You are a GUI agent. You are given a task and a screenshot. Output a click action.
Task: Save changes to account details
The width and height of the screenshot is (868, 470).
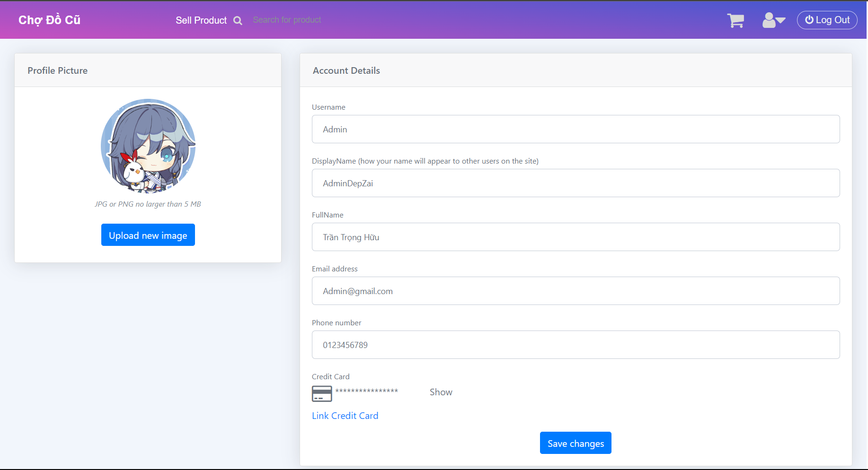pyautogui.click(x=576, y=443)
